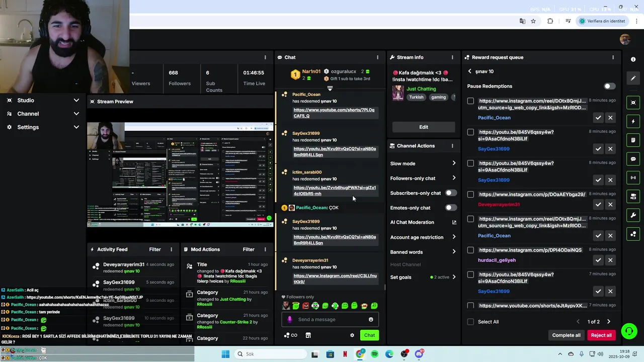Open the shop icon below chat input
The image size is (644, 362).
tap(308, 335)
